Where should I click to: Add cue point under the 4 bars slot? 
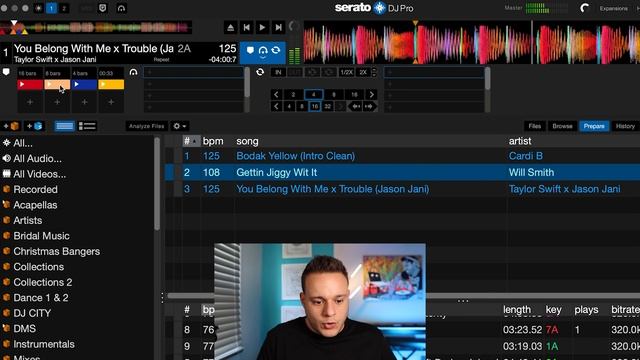click(84, 102)
